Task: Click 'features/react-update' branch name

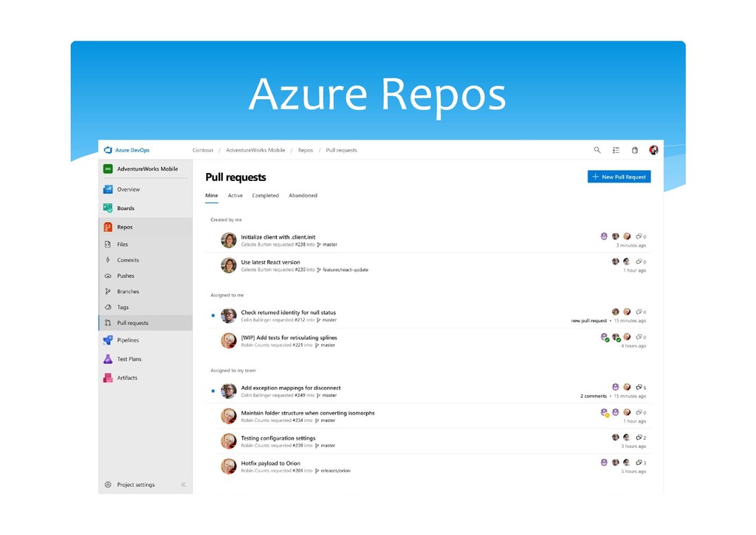Action: tap(346, 270)
